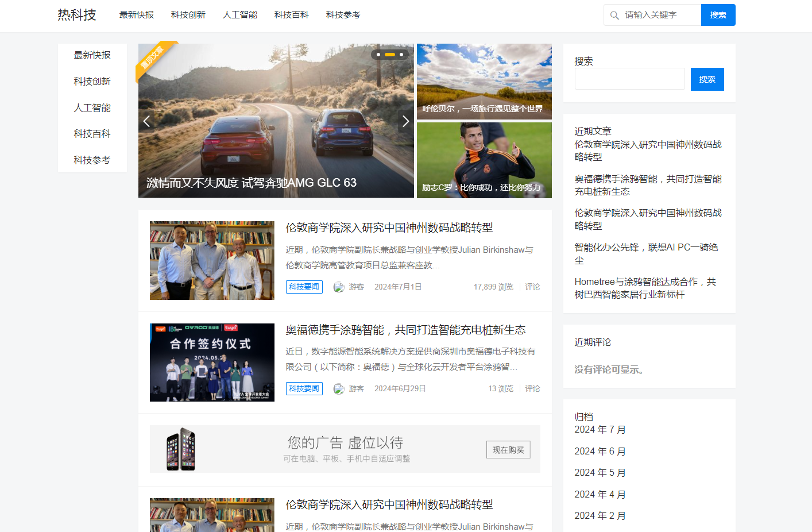The width and height of the screenshot is (812, 532).
Task: Open 科技创新 in top navigation
Action: click(x=188, y=15)
